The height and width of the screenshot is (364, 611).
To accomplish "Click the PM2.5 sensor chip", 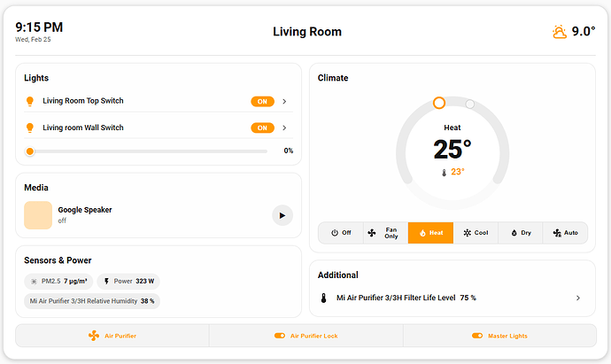I will 58,281.
